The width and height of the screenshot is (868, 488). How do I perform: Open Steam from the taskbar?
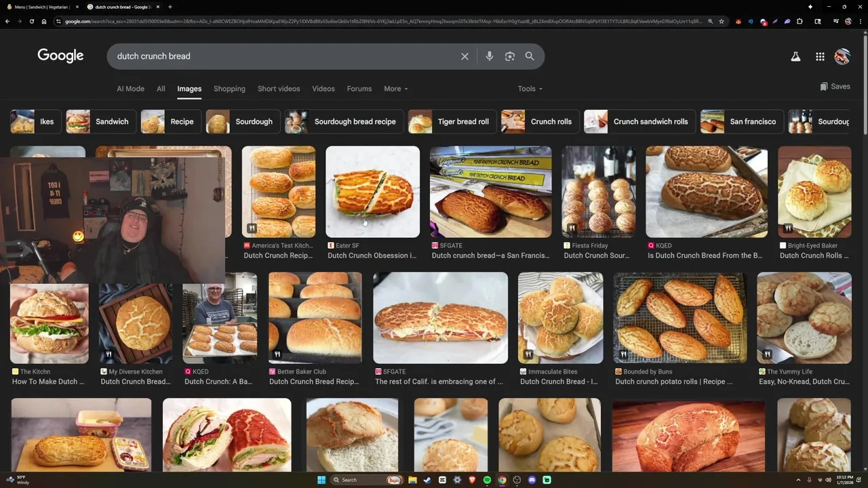click(427, 480)
